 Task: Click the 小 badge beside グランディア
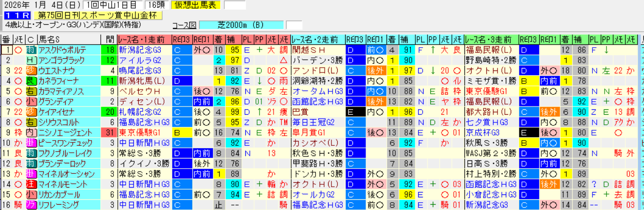pos(31,102)
